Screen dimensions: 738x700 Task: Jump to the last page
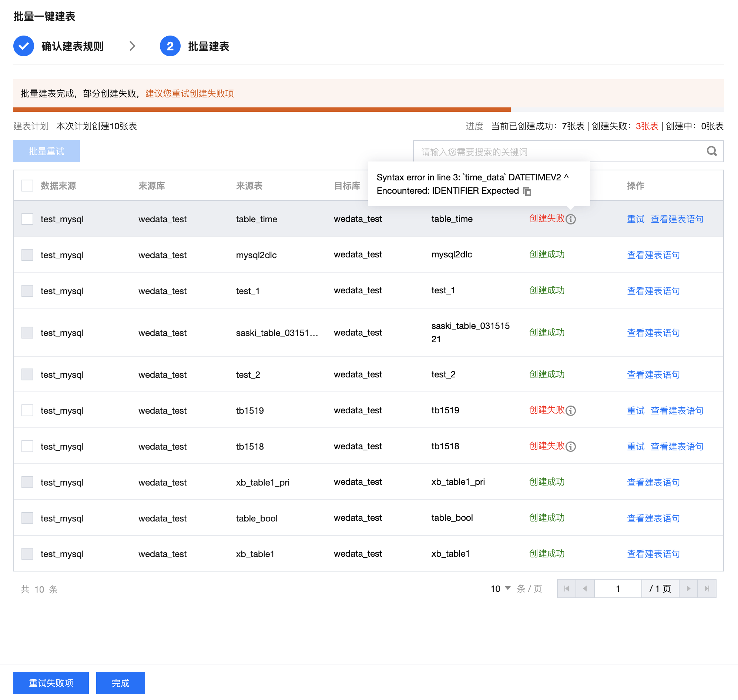(706, 589)
